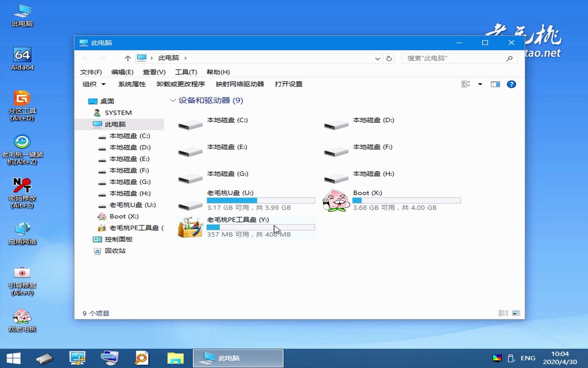
Task: Click 打开设置 in the command bar
Action: [x=288, y=84]
